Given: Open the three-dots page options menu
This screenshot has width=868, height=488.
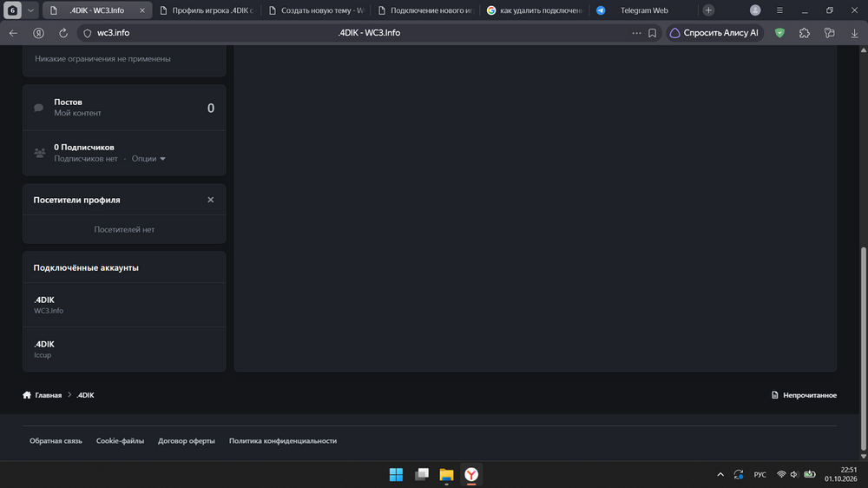Looking at the screenshot, I should point(636,33).
